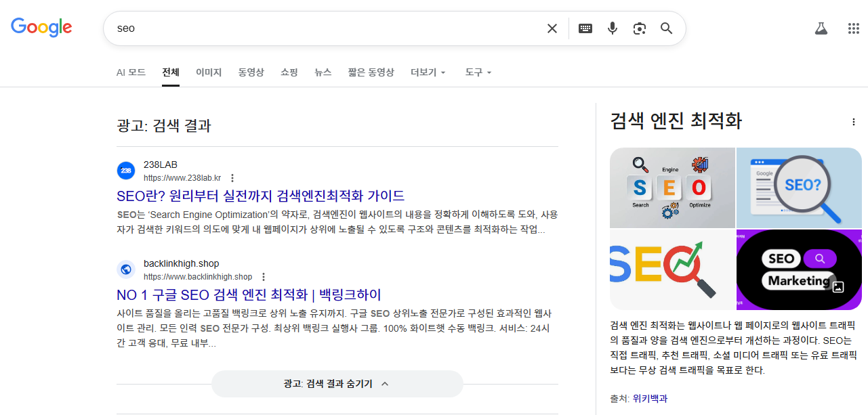Screen dimensions: 868x415
Task: Open the 짧은 동영상 tab
Action: [x=371, y=72]
